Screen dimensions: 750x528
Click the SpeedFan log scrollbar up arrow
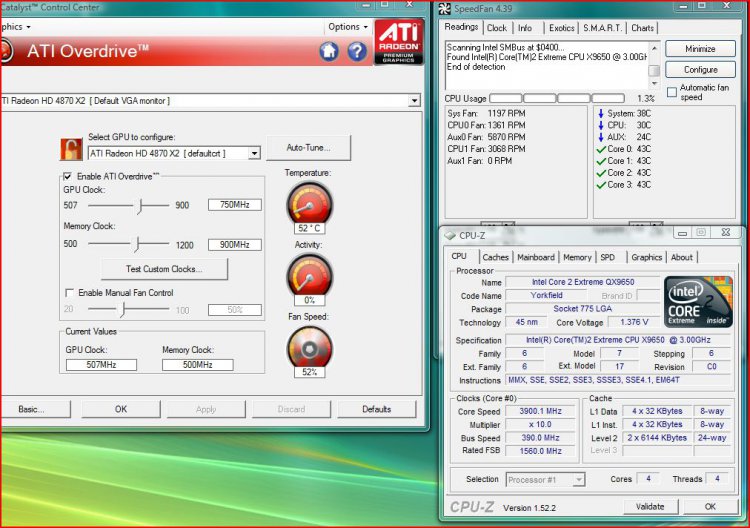654,48
